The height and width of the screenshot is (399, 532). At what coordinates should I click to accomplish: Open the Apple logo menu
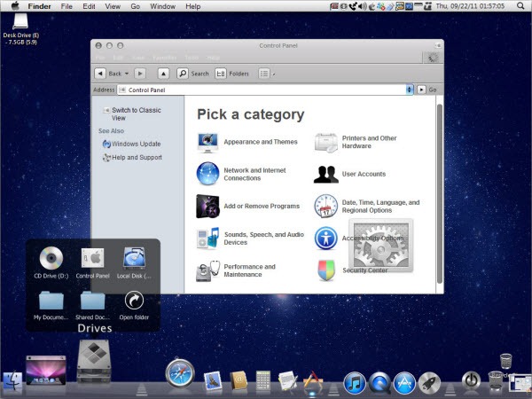(x=15, y=6)
